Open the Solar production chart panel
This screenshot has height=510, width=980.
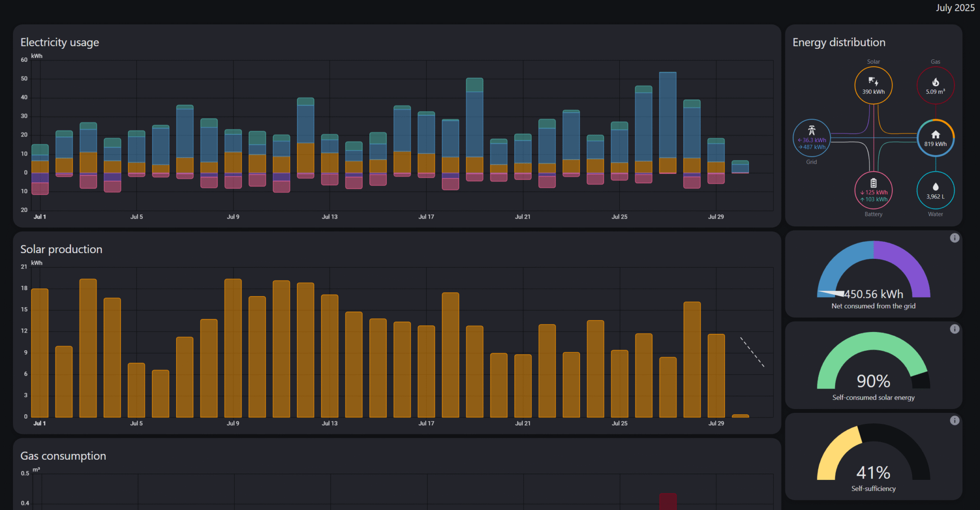61,249
